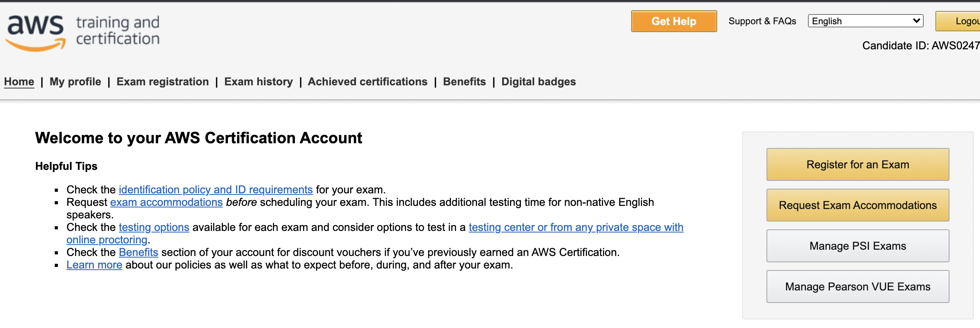Follow the testing options link
Screen dimensions: 980x328
(154, 227)
